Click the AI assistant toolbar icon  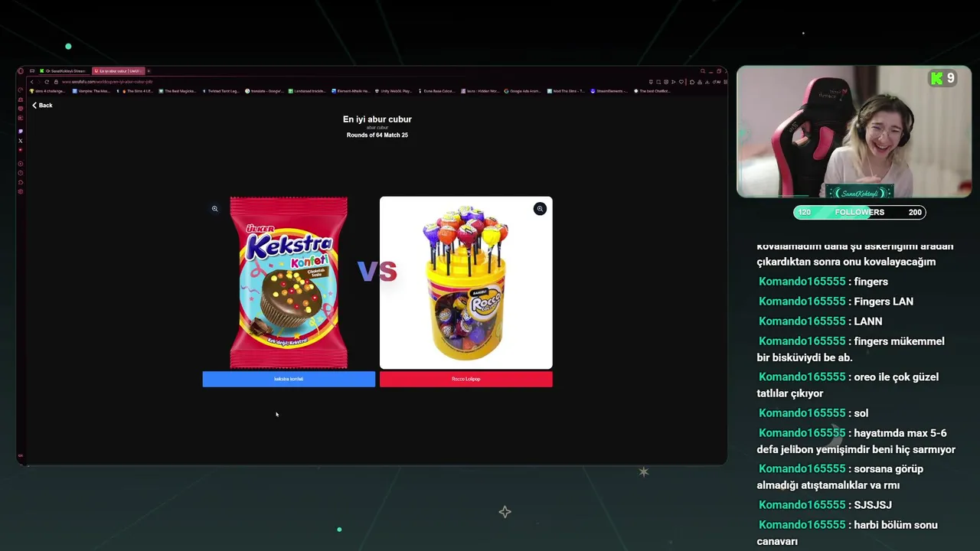pyautogui.click(x=717, y=82)
